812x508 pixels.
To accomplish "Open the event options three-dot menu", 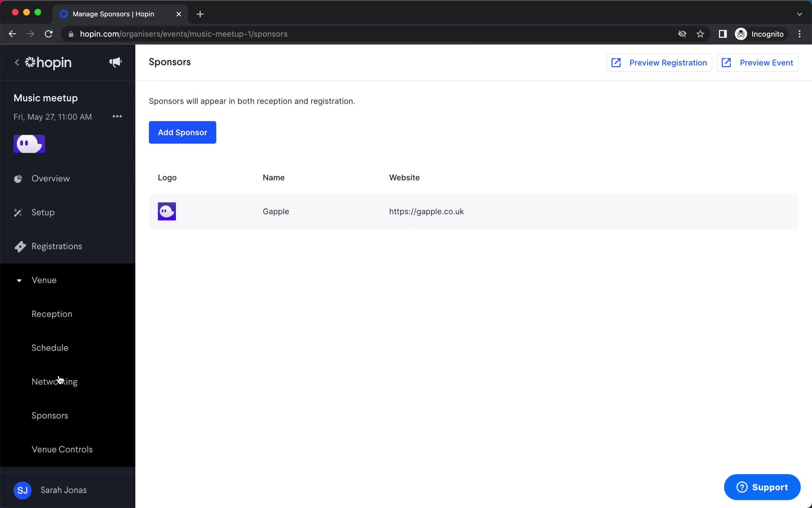I will point(117,116).
